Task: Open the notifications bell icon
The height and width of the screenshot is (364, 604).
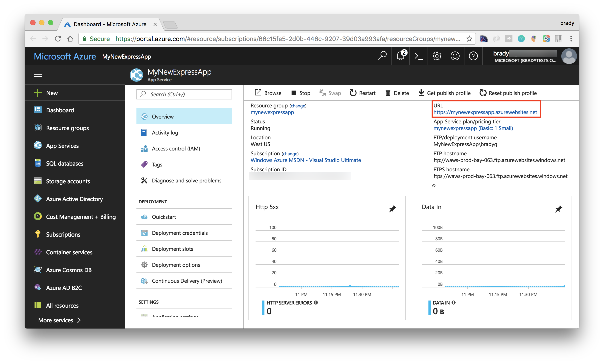Action: coord(400,56)
